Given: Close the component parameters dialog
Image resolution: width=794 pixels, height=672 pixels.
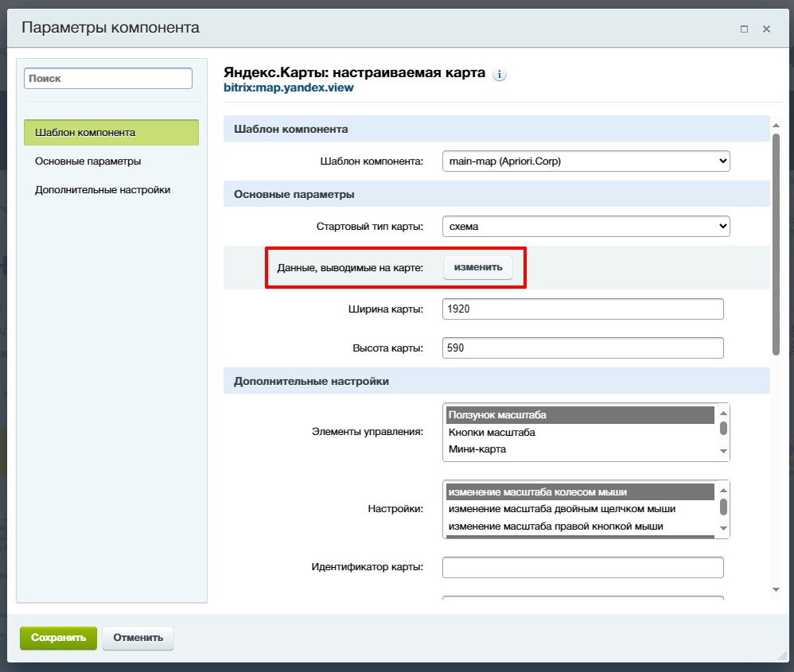Looking at the screenshot, I should click(x=766, y=29).
